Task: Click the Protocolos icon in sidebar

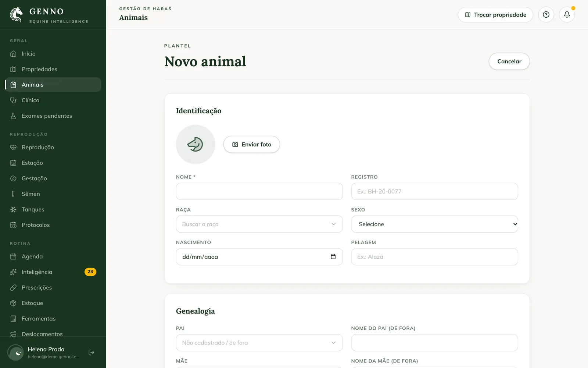Action: [x=13, y=225]
